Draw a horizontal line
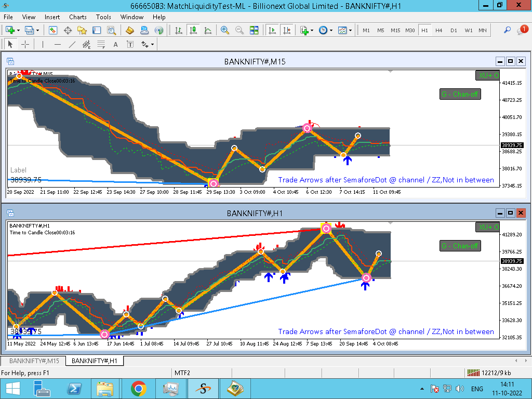This screenshot has height=399, width=532. (x=57, y=45)
